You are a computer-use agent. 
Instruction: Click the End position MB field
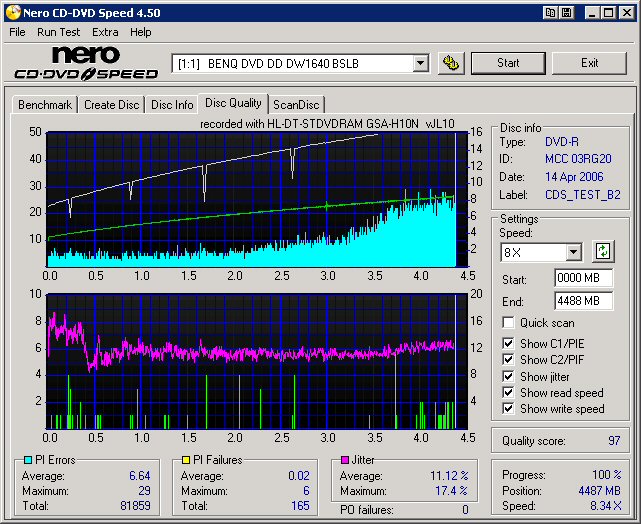(583, 300)
